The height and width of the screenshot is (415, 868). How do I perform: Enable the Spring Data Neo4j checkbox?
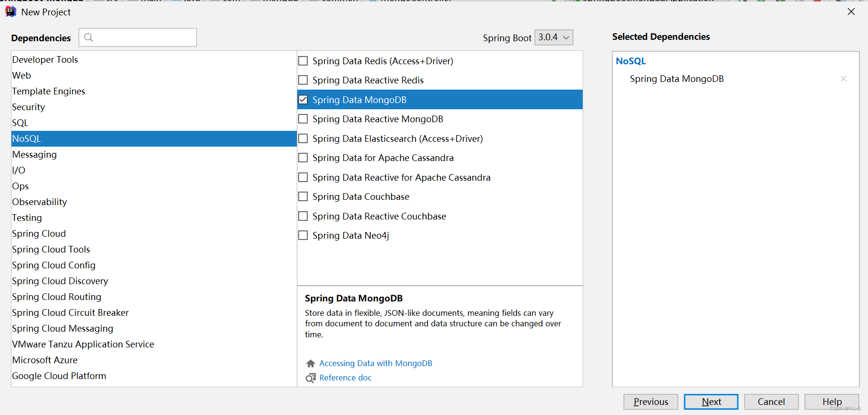[303, 235]
